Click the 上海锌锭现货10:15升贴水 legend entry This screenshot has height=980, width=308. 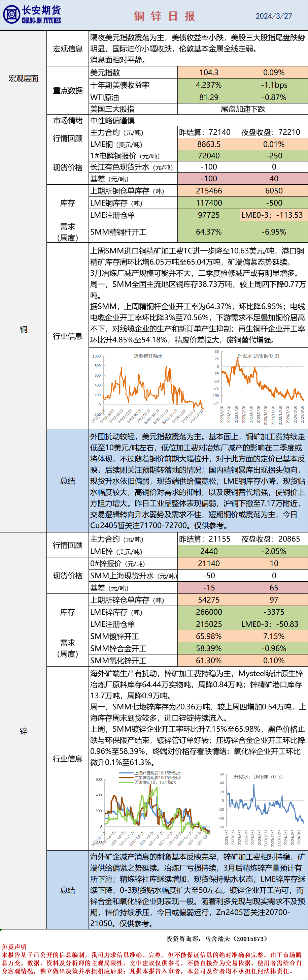point(151,773)
